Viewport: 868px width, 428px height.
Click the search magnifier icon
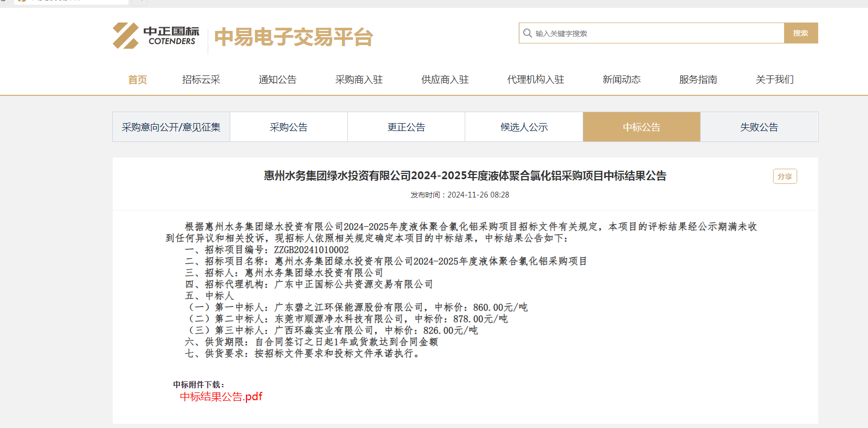(x=527, y=33)
